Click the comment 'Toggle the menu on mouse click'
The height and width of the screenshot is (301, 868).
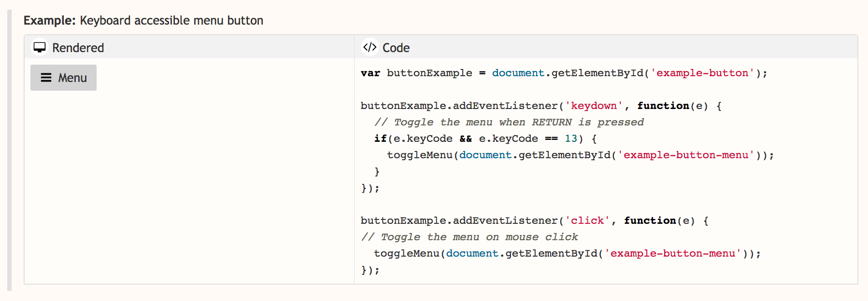(470, 237)
